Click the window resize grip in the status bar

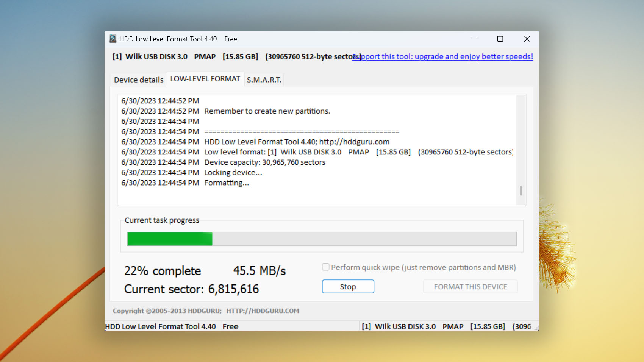click(x=536, y=328)
